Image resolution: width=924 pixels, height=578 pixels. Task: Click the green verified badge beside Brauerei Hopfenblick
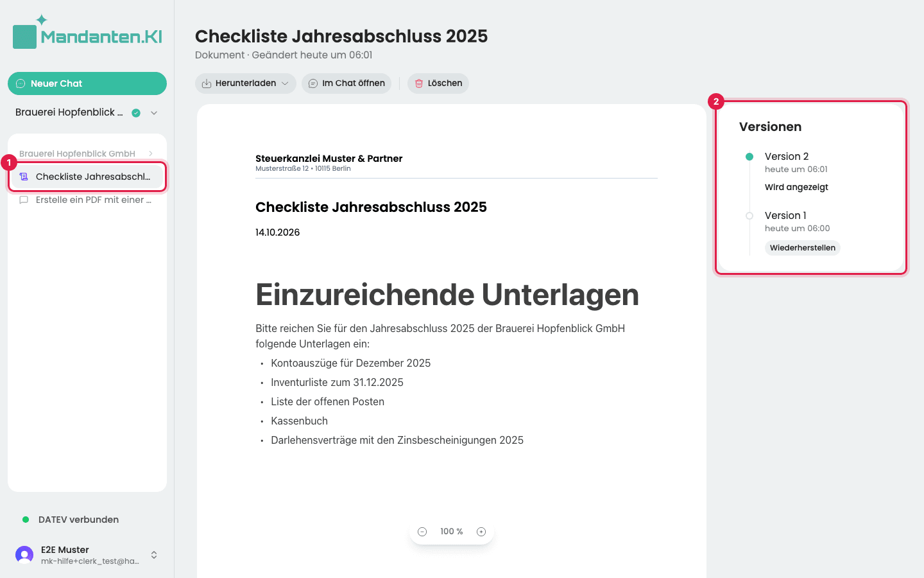[x=136, y=113]
